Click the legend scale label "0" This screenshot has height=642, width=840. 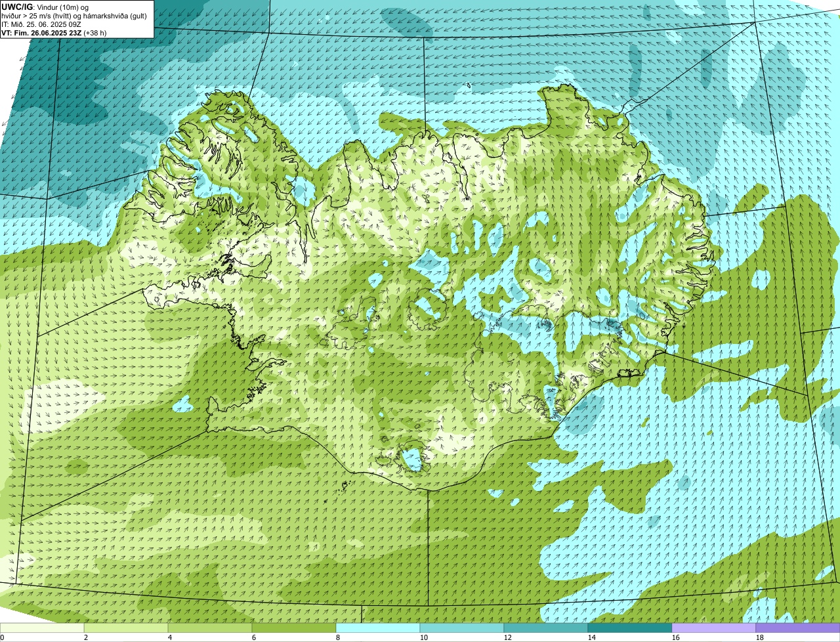point(2,637)
